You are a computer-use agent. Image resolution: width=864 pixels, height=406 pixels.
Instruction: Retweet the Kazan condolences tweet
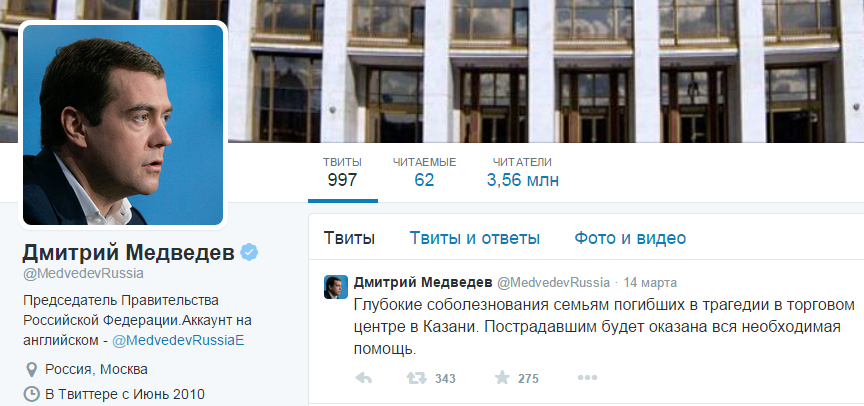tap(416, 378)
